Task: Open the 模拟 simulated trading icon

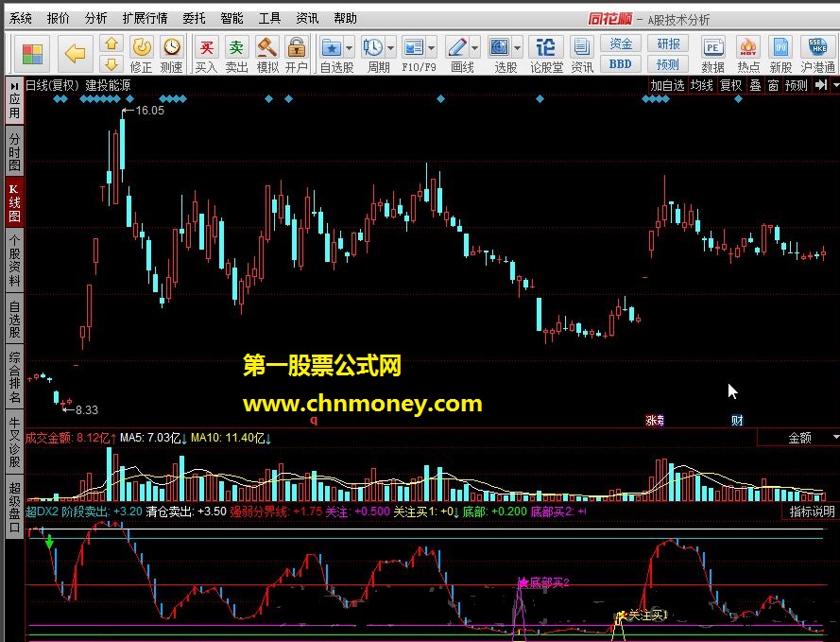Action: (x=266, y=54)
